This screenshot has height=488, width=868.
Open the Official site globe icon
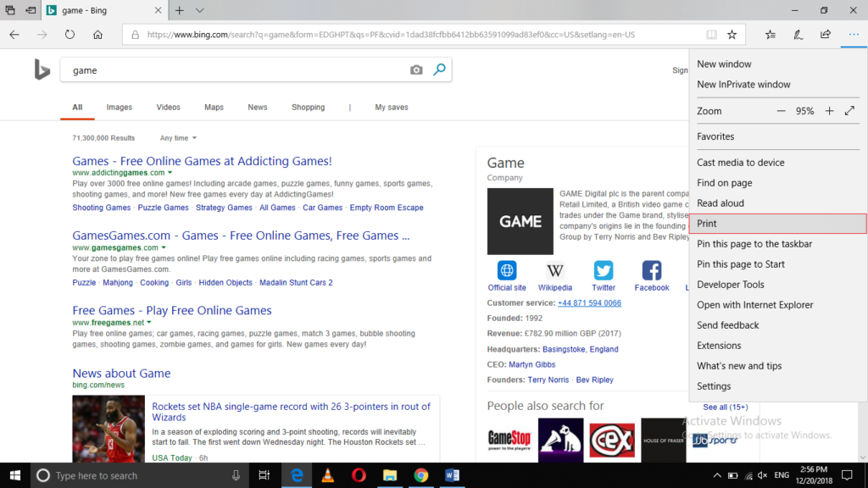pyautogui.click(x=507, y=270)
